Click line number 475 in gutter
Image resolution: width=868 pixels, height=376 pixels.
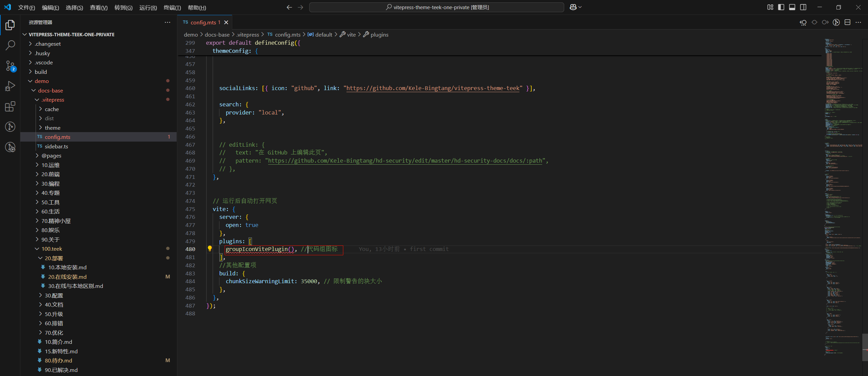[x=190, y=209]
